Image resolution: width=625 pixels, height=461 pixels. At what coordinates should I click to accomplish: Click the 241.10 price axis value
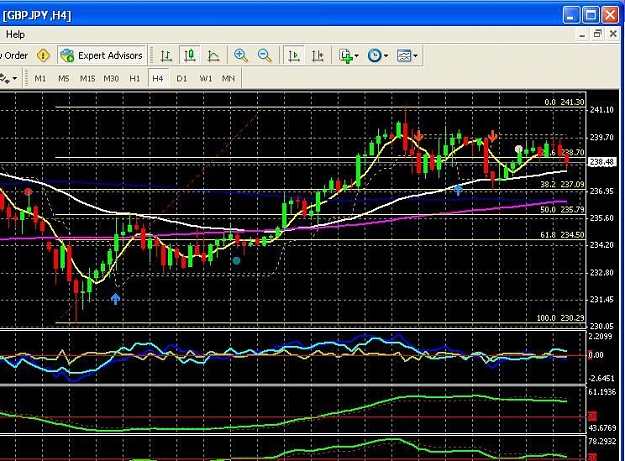[x=602, y=110]
